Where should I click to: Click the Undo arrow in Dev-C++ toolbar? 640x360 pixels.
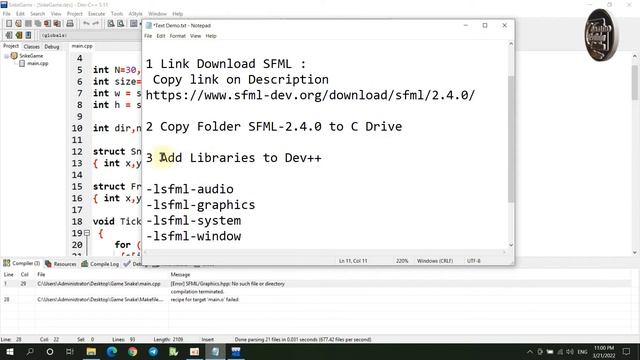coord(86,24)
